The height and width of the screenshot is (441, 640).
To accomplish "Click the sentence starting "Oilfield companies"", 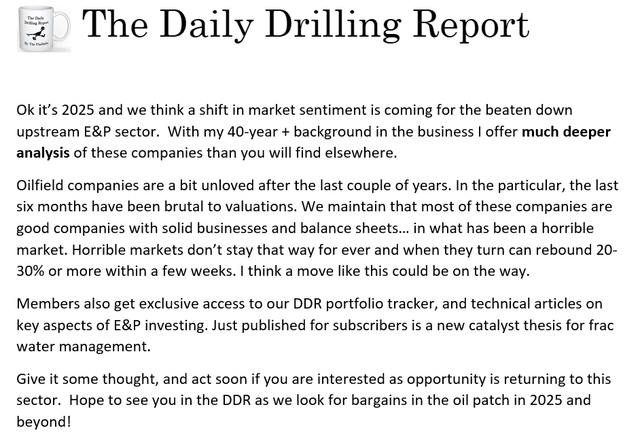I will (x=250, y=185).
